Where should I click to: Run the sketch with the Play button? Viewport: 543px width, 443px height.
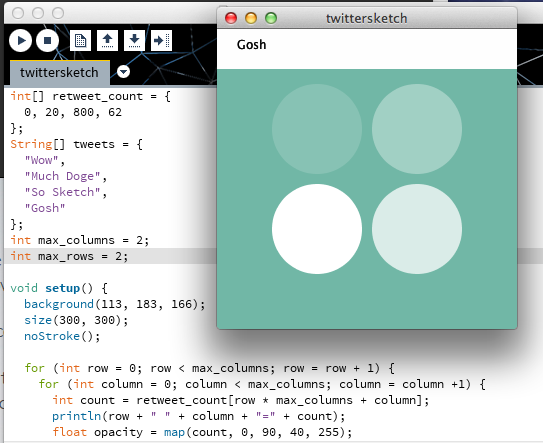tap(20, 41)
